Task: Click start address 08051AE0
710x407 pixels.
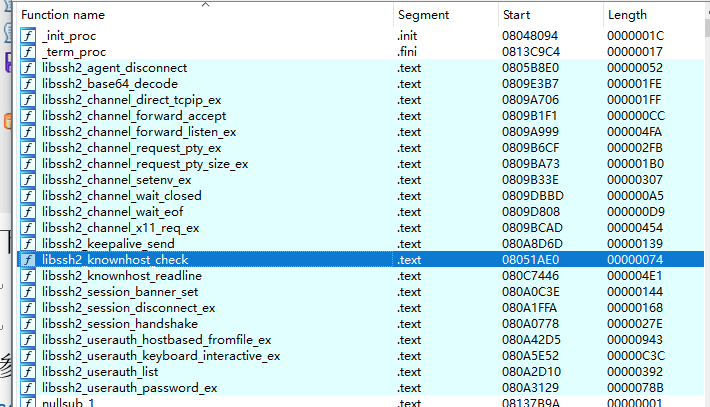Action: click(530, 260)
